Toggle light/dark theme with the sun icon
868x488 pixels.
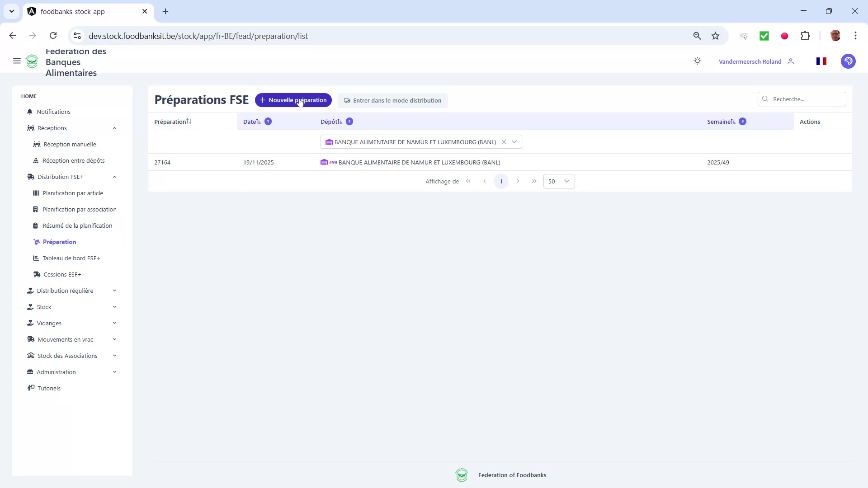click(x=697, y=61)
